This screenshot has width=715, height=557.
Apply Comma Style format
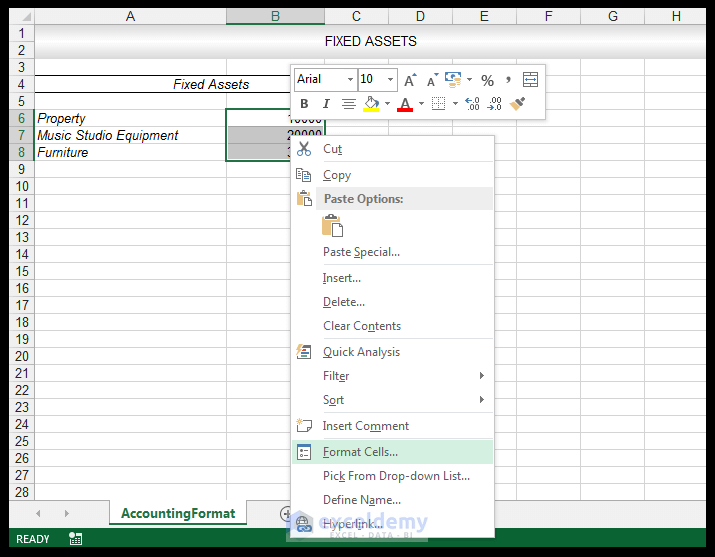tap(508, 80)
